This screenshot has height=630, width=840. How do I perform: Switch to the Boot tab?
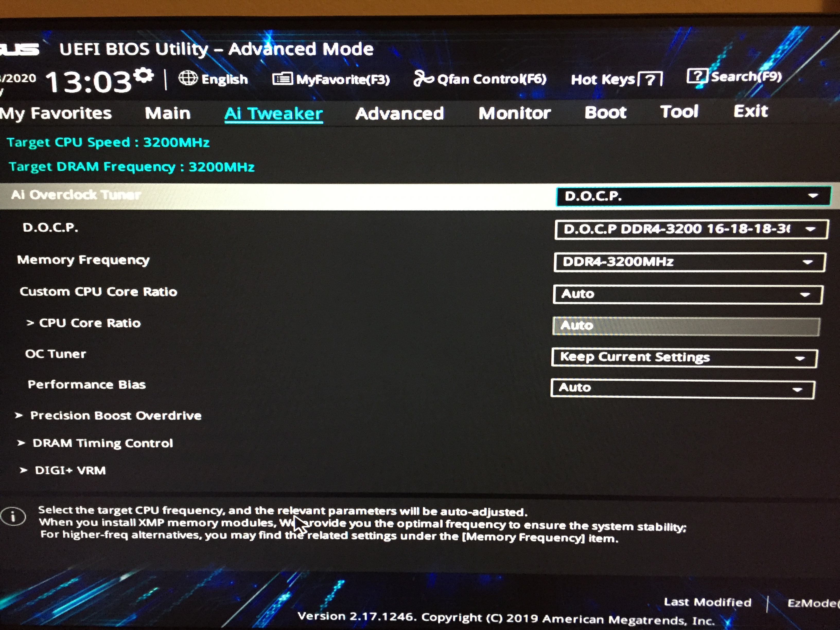tap(605, 112)
